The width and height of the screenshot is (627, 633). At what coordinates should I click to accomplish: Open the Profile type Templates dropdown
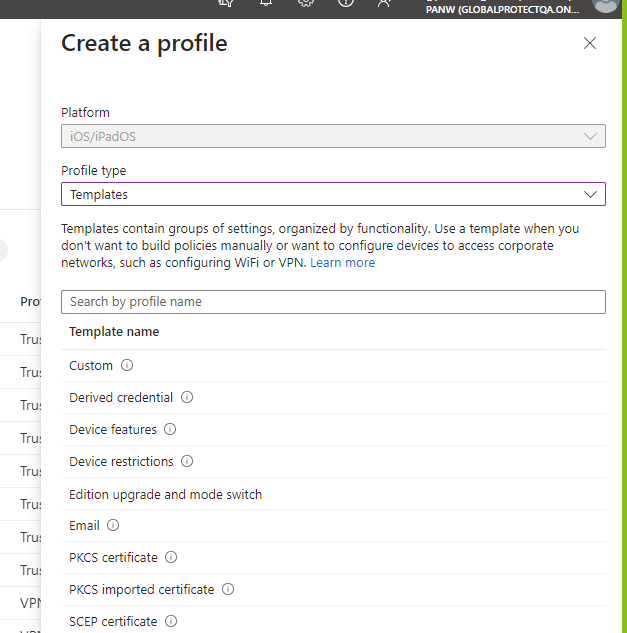click(x=333, y=194)
